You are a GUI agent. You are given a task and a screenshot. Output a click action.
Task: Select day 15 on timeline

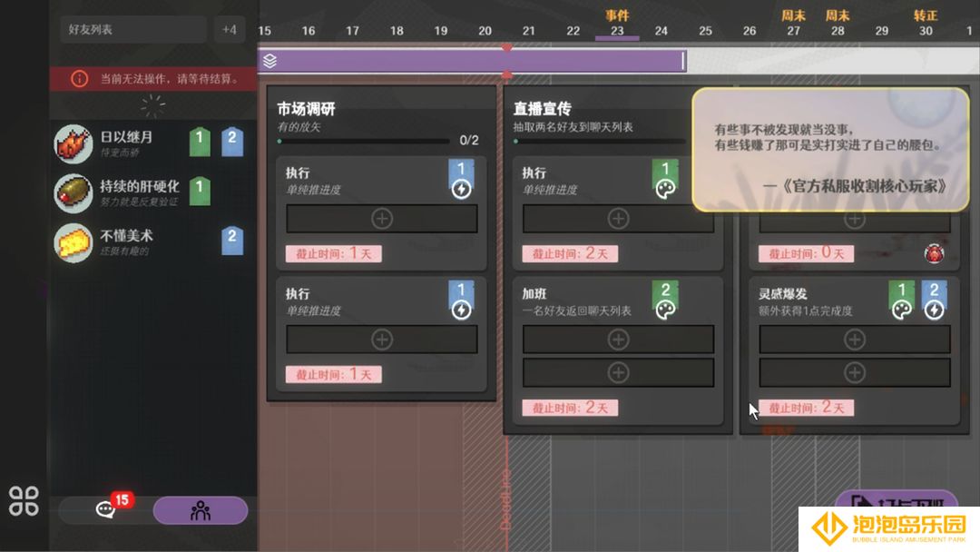tap(264, 31)
